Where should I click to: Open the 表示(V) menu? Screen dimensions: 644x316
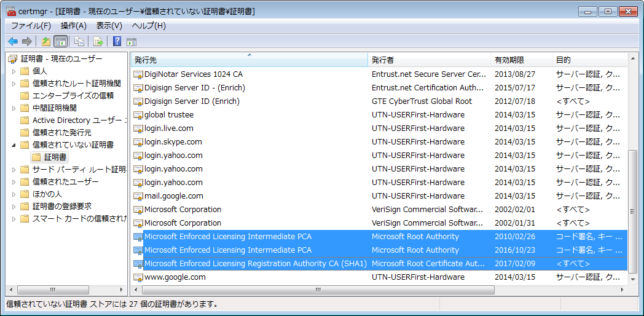point(109,25)
